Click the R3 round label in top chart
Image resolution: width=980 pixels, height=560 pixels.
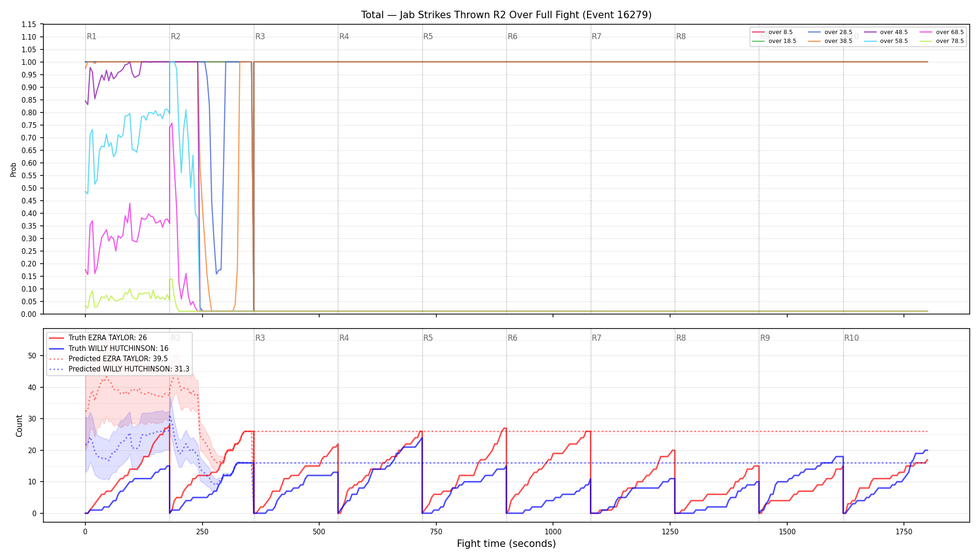[260, 36]
